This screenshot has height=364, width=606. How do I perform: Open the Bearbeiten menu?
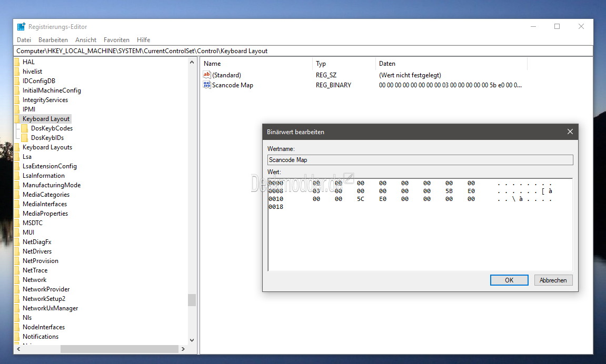pos(53,40)
